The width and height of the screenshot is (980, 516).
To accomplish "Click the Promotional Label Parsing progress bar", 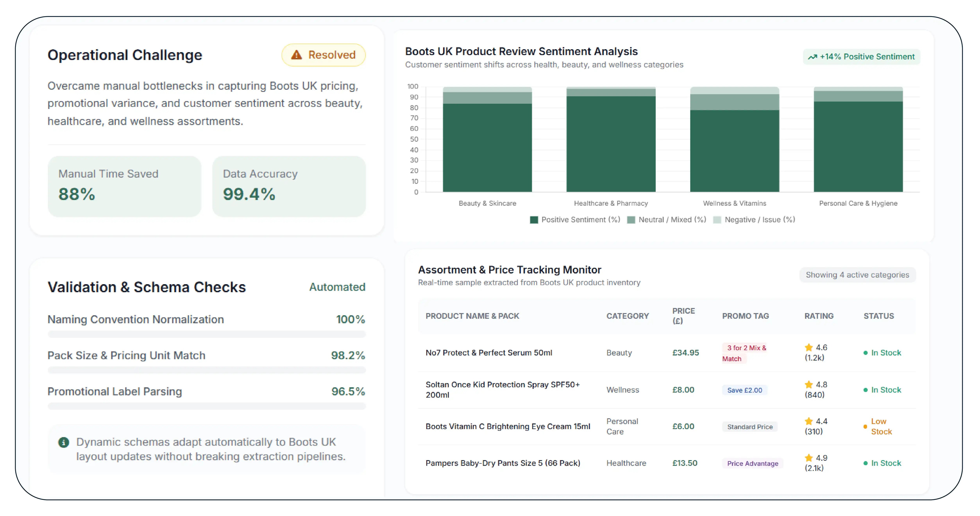I will (x=207, y=406).
